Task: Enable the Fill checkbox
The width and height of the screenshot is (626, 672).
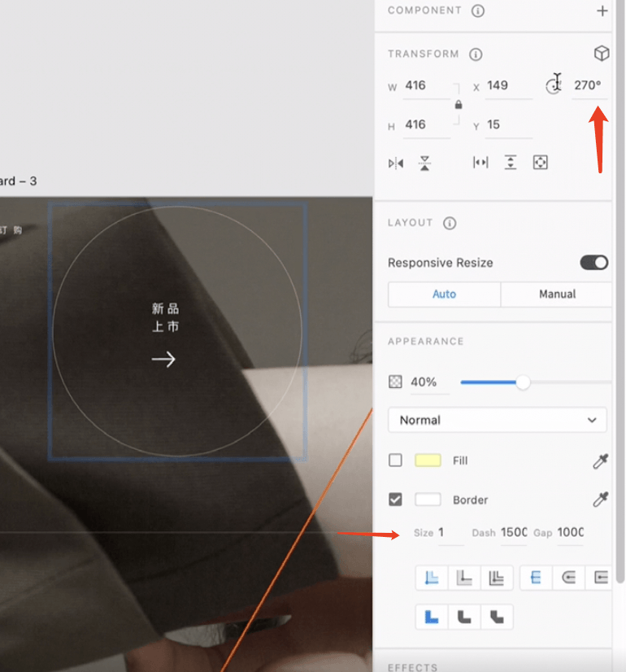Action: point(395,460)
